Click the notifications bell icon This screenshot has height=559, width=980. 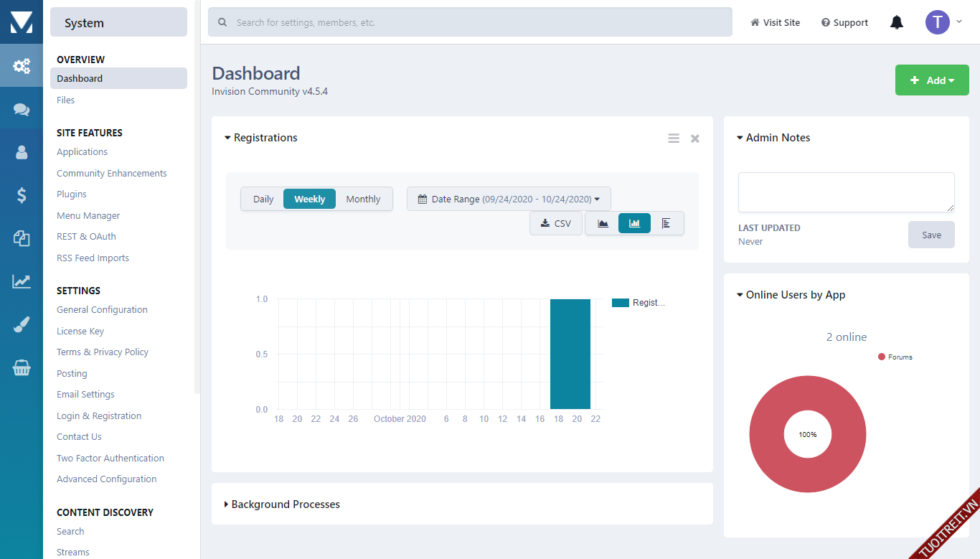pyautogui.click(x=896, y=23)
